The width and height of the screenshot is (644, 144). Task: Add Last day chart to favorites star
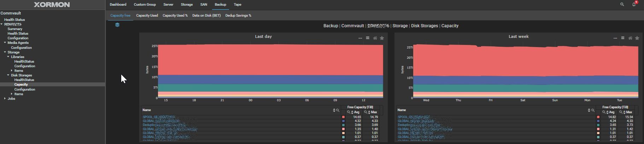pos(382,38)
